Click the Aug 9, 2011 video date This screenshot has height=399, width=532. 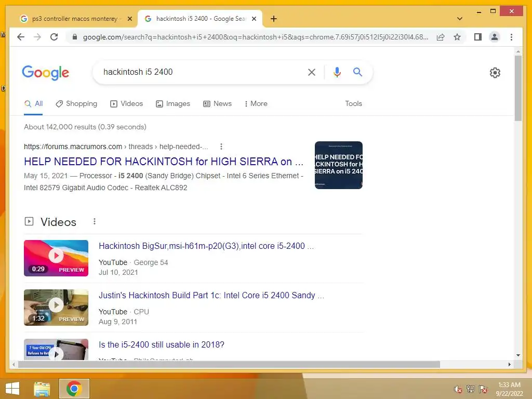click(118, 322)
